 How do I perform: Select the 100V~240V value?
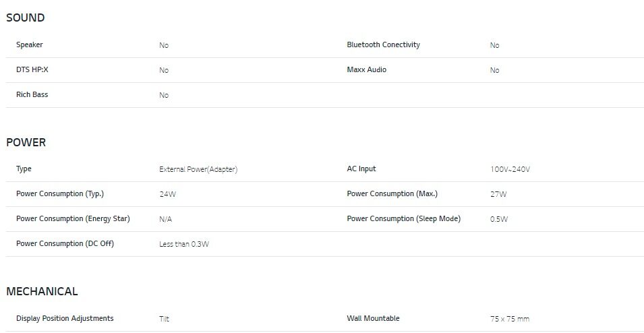[510, 169]
